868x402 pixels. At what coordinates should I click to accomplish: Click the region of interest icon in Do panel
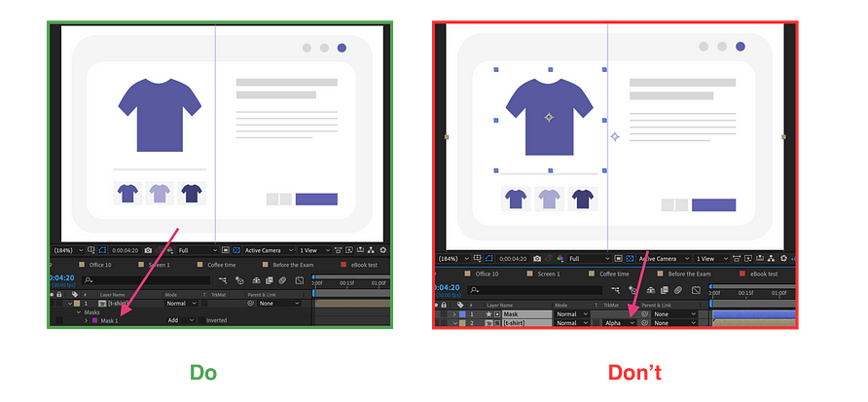226,250
